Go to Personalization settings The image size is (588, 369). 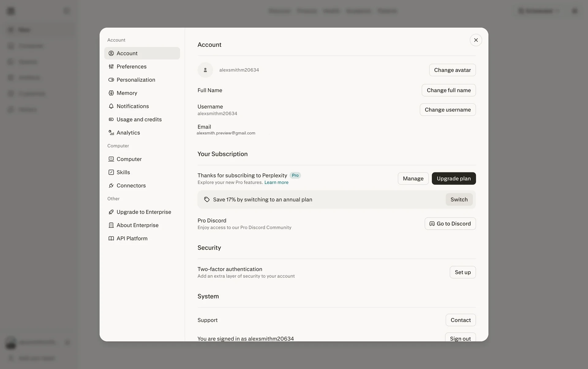pyautogui.click(x=142, y=80)
